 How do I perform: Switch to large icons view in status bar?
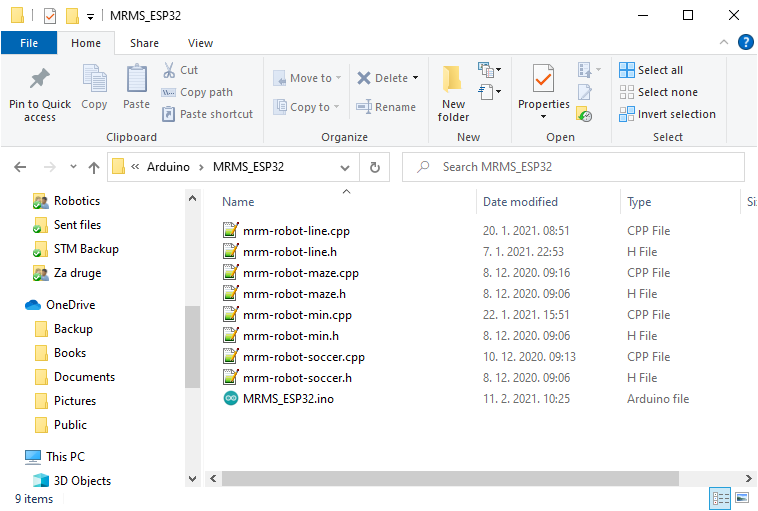742,498
